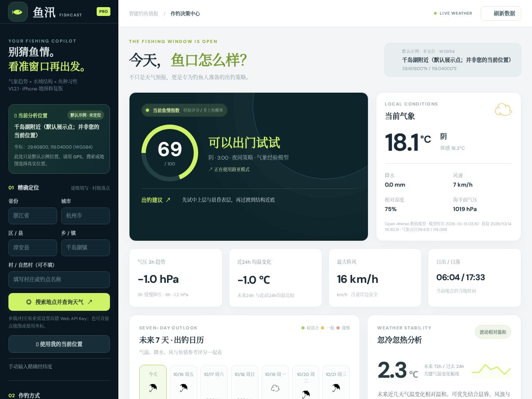
Task: Click the 忽冷忽热分析 heading
Action: coord(399,340)
